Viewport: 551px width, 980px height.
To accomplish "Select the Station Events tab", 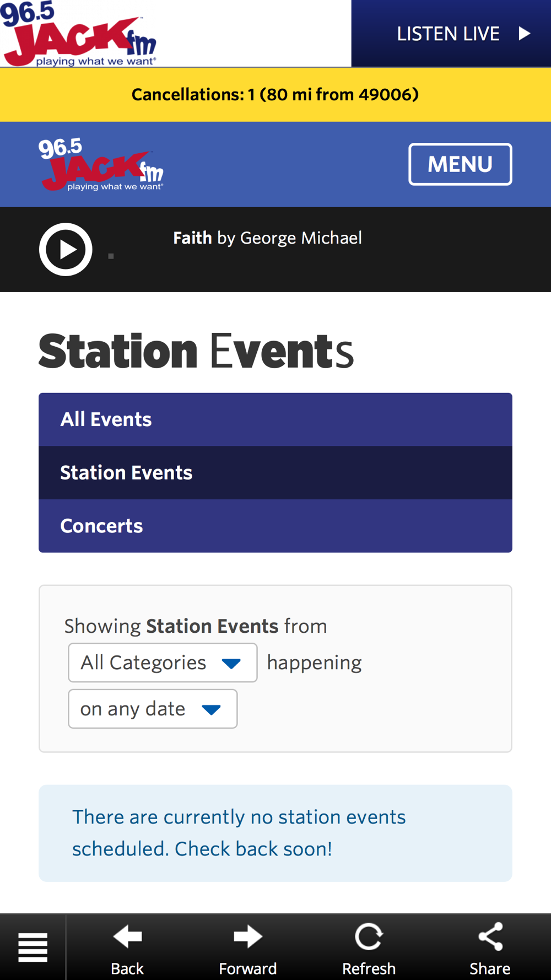I will click(275, 473).
